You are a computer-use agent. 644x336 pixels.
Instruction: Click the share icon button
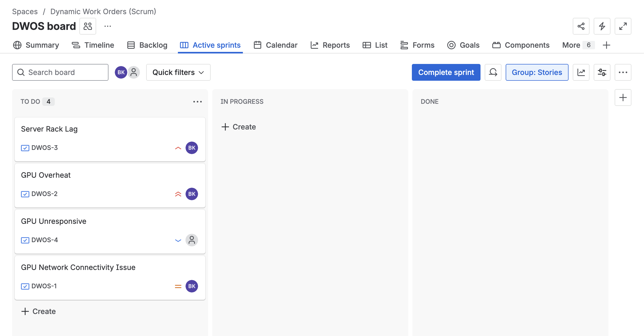coord(581,26)
